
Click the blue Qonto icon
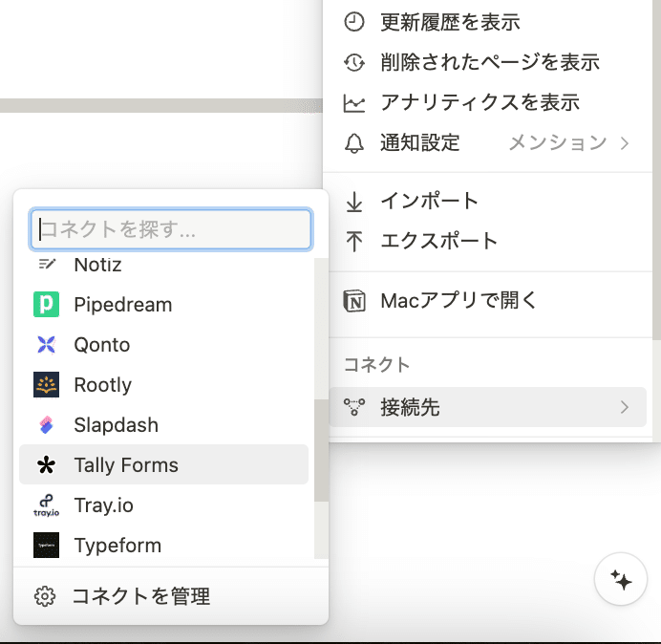[x=47, y=345]
